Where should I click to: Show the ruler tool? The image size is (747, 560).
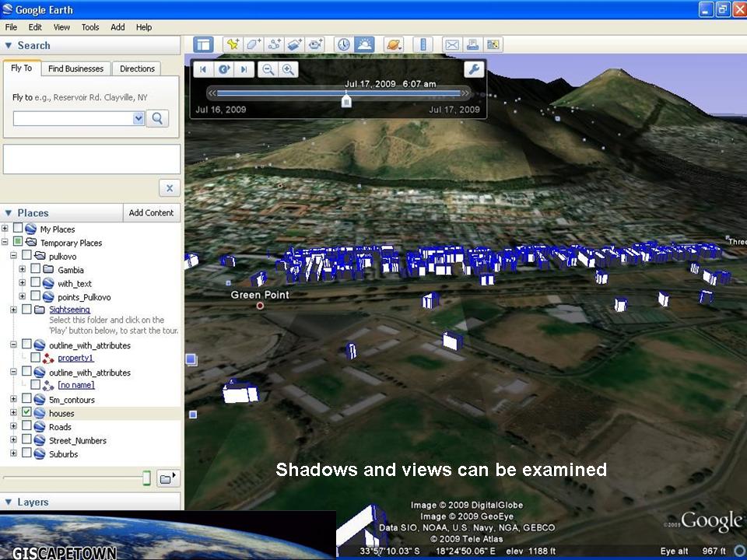(423, 45)
